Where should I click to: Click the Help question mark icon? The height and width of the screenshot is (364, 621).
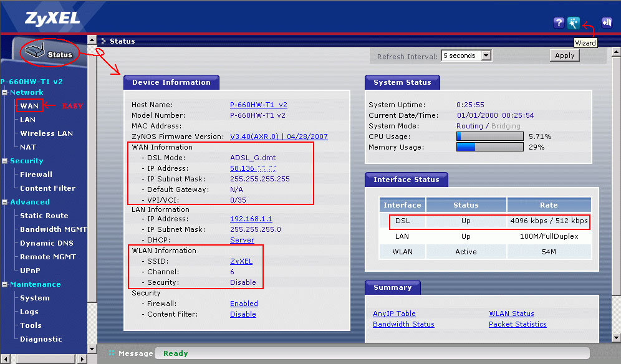(x=559, y=23)
